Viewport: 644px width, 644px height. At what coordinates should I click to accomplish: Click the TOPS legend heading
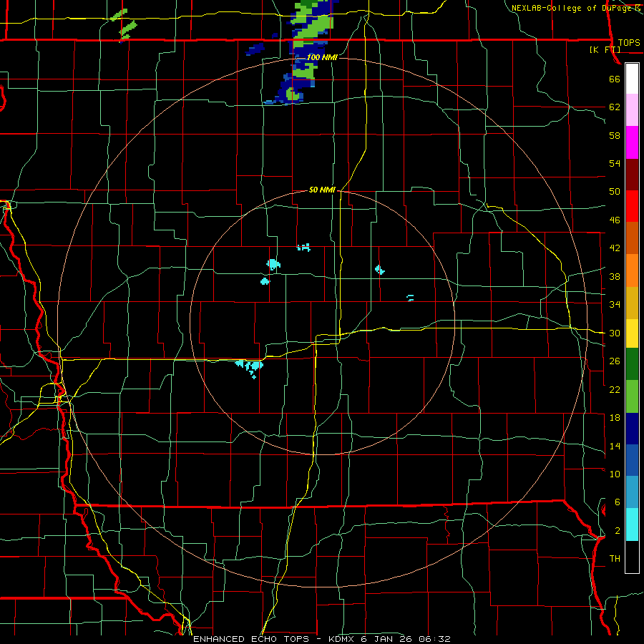[629, 43]
